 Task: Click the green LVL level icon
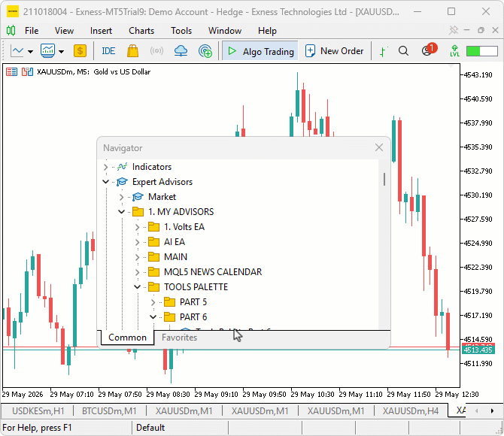454,51
